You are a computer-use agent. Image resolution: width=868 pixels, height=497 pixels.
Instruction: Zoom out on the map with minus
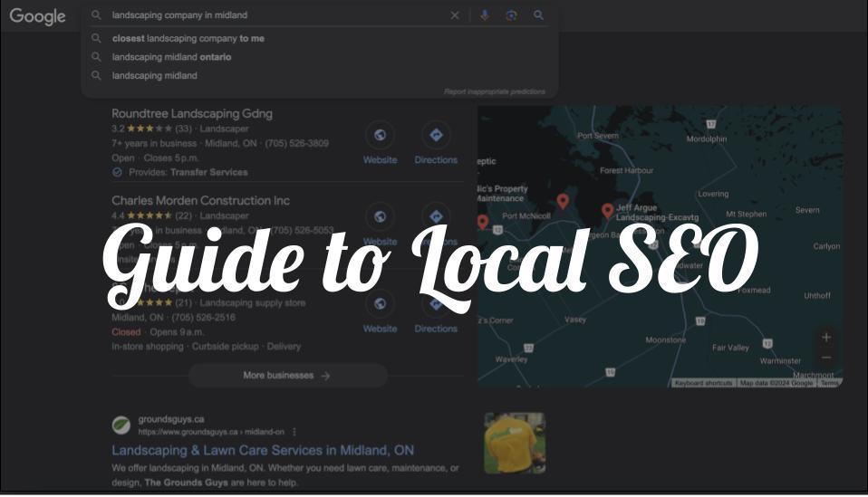point(826,358)
